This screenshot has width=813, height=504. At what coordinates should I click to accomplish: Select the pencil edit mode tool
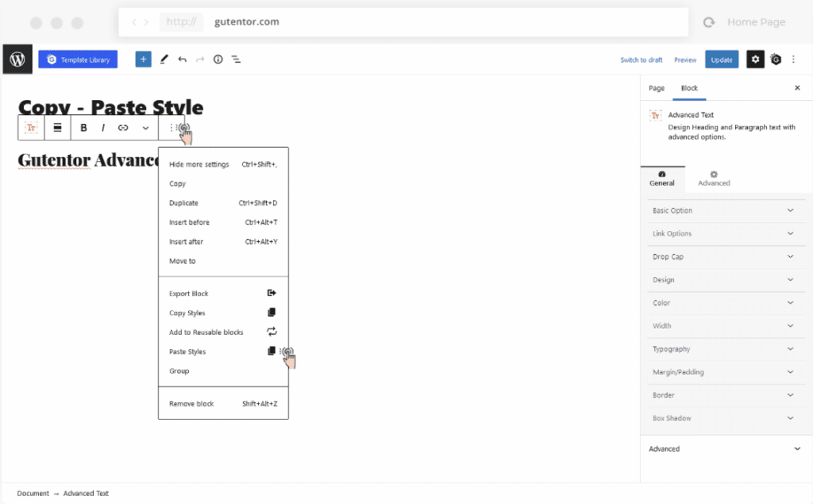pos(163,59)
